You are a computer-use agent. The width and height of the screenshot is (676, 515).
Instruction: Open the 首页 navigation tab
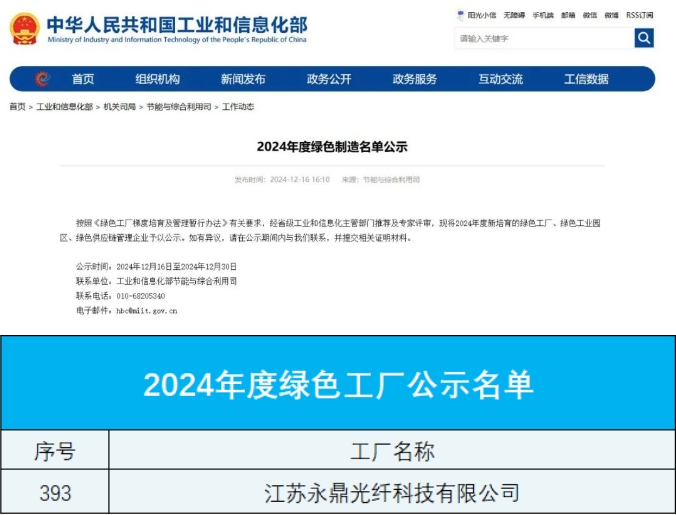[x=83, y=79]
